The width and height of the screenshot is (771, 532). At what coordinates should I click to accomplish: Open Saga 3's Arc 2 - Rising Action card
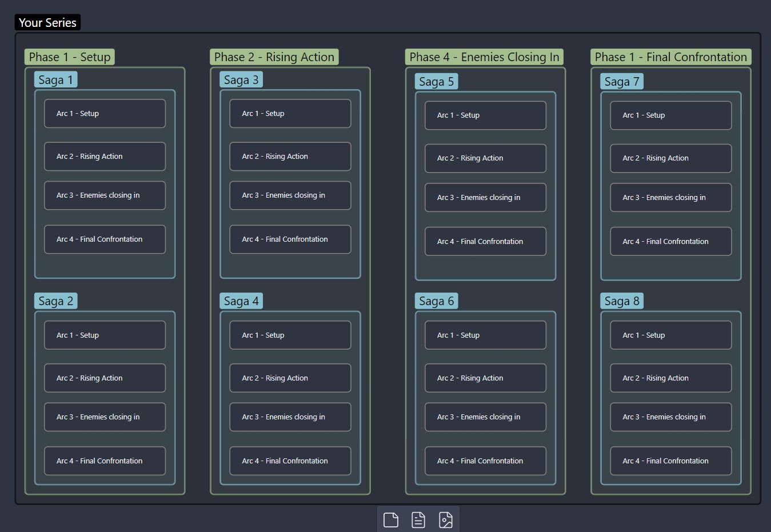pyautogui.click(x=290, y=157)
